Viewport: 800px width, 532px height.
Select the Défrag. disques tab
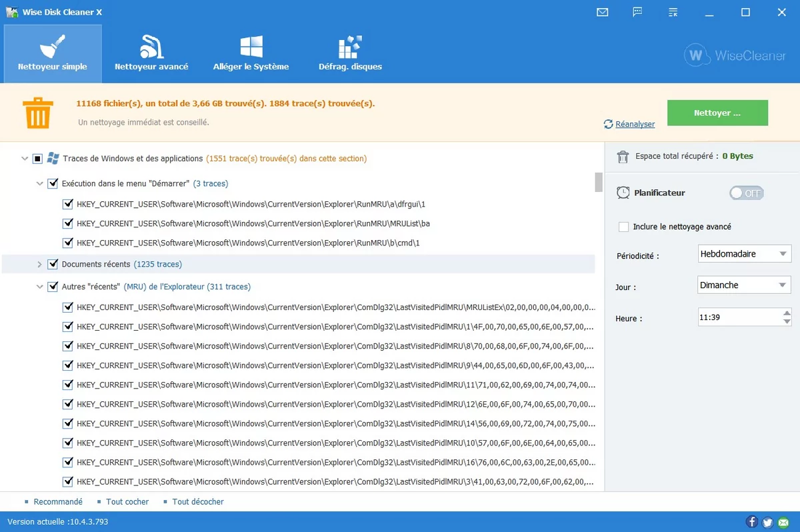tap(350, 53)
